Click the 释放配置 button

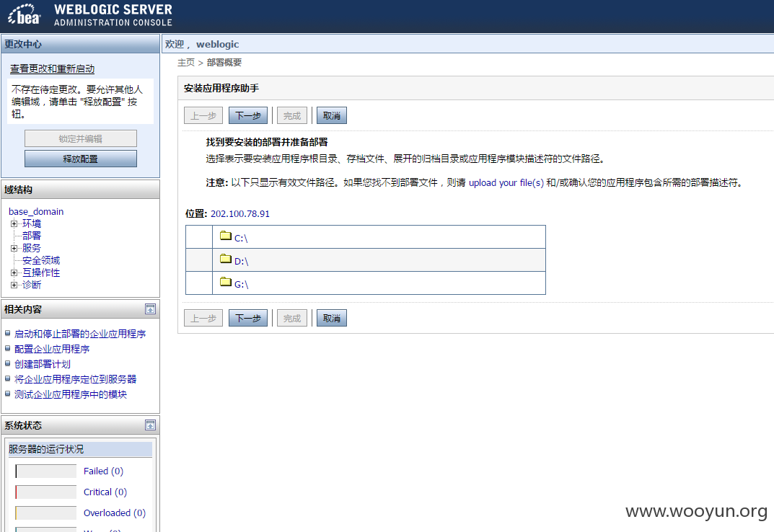tap(81, 159)
